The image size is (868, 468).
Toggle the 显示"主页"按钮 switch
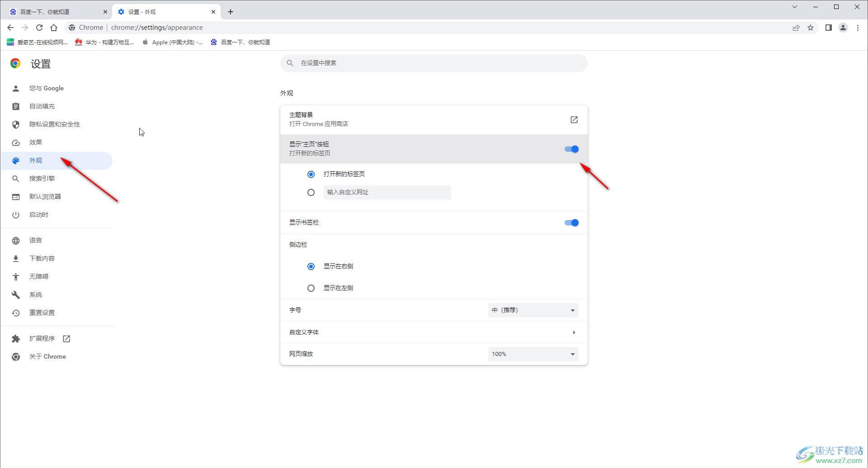point(571,149)
